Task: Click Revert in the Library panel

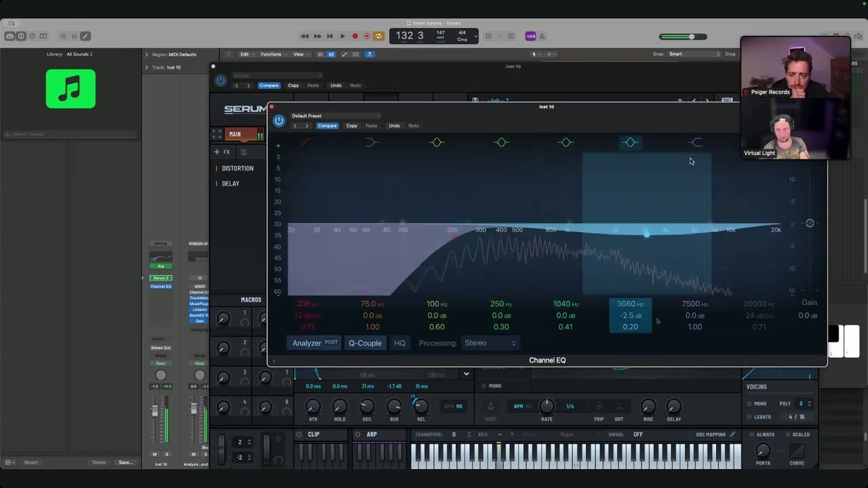Action: [31, 462]
